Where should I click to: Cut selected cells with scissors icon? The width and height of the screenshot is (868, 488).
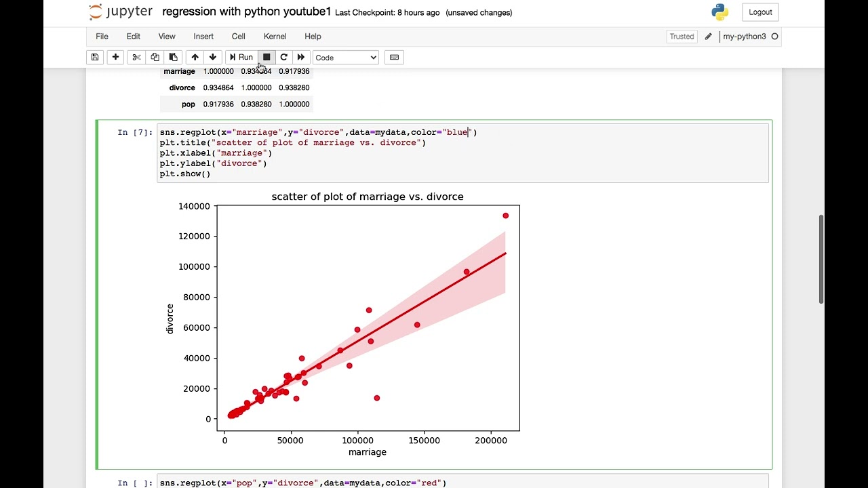point(136,58)
